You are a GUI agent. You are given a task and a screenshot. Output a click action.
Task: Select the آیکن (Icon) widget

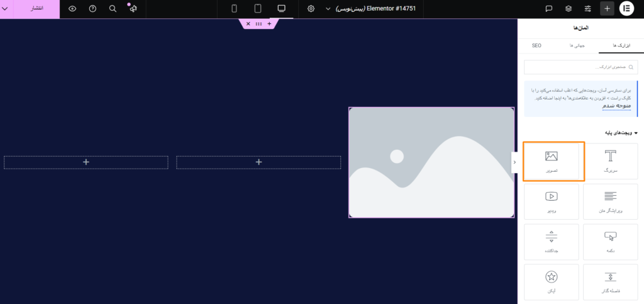pos(551,281)
